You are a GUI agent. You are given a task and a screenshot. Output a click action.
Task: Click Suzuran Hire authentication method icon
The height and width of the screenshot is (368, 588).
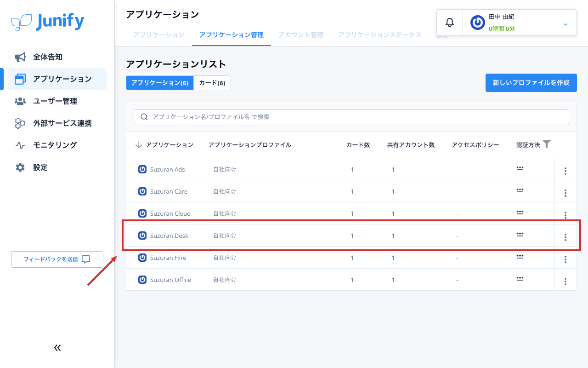point(520,256)
